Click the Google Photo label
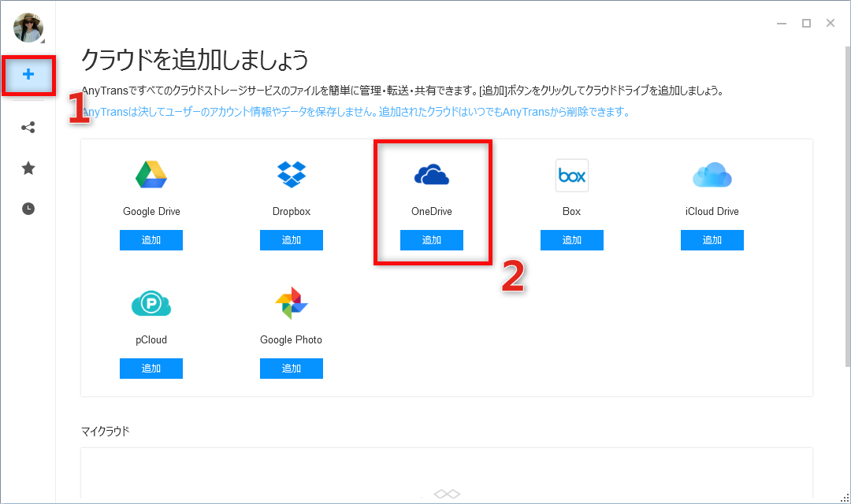This screenshot has height=504, width=851. (x=291, y=339)
